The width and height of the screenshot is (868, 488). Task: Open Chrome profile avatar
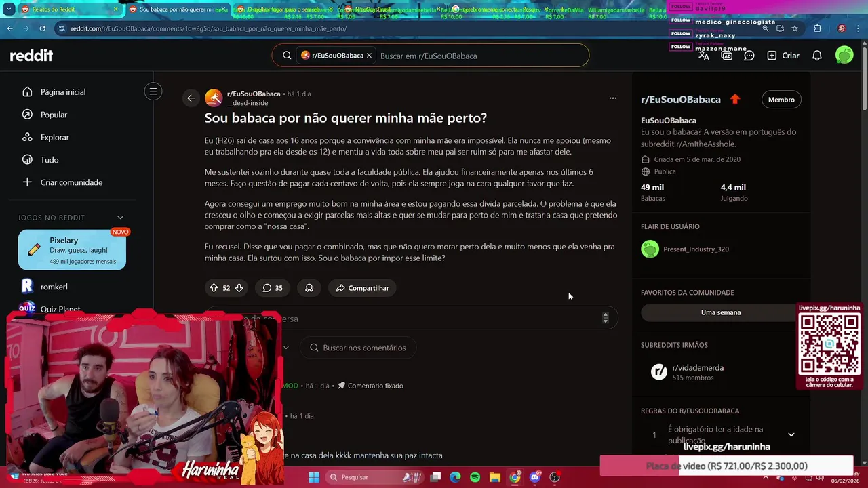(842, 28)
